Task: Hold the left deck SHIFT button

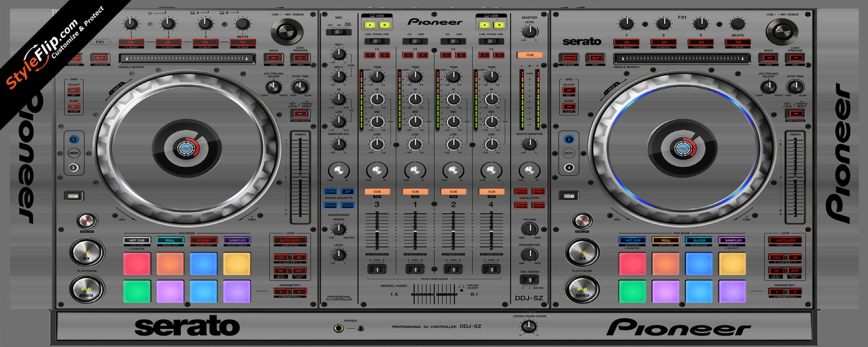Action: coord(74,196)
